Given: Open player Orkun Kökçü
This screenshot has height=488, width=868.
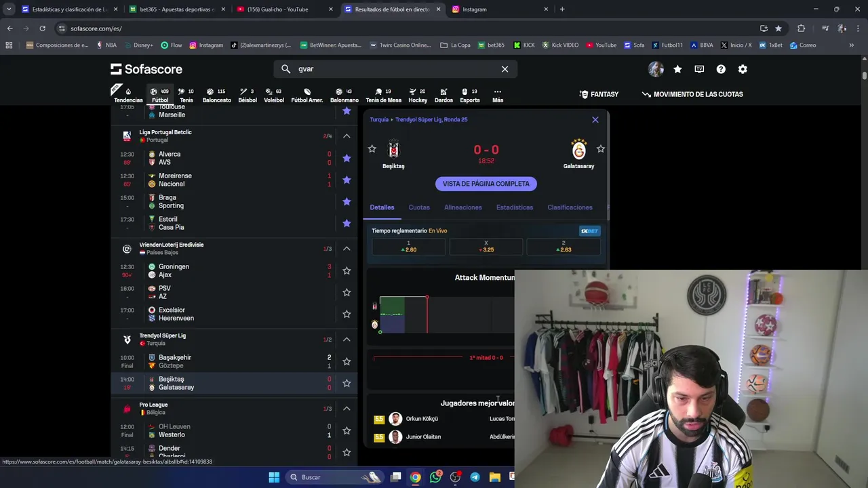Looking at the screenshot, I should click(x=422, y=419).
